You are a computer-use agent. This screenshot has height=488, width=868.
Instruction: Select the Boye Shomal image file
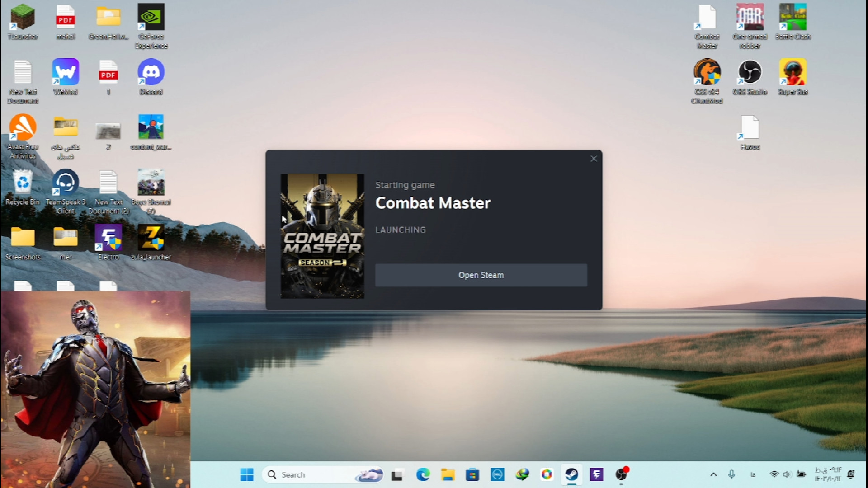coord(151,192)
